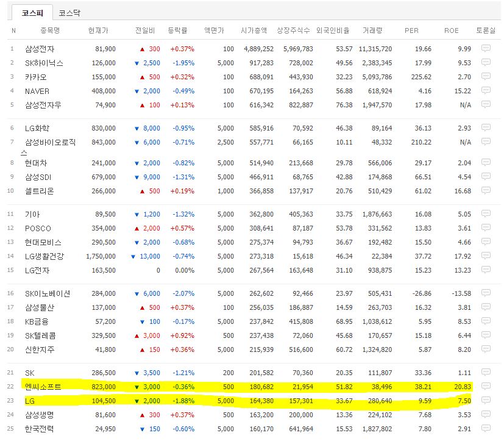Open discussion room icon for 엔씨소프트
The height and width of the screenshot is (441, 504).
(486, 386)
